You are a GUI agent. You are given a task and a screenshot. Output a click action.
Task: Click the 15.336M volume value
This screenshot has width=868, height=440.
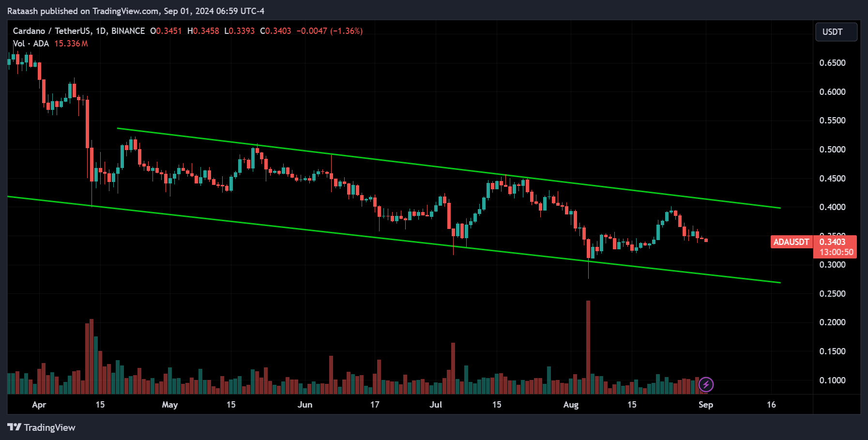[71, 44]
